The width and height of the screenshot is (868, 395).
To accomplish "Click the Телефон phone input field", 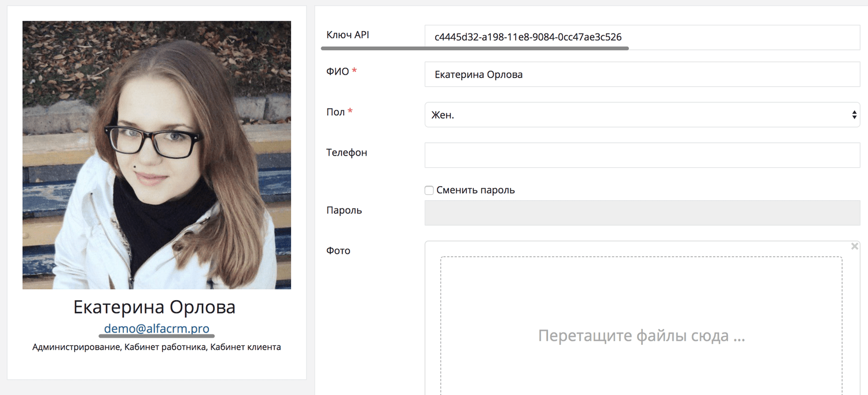I will [x=642, y=155].
